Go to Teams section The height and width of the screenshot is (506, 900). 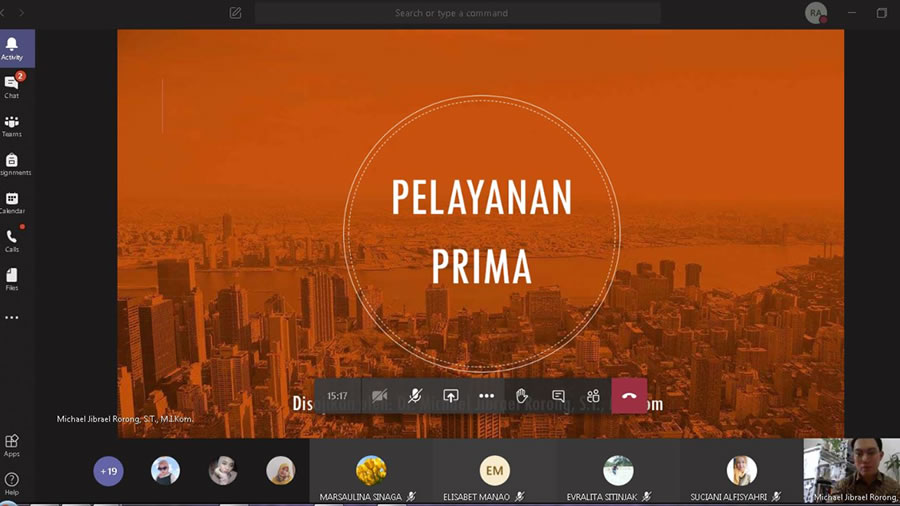point(12,126)
